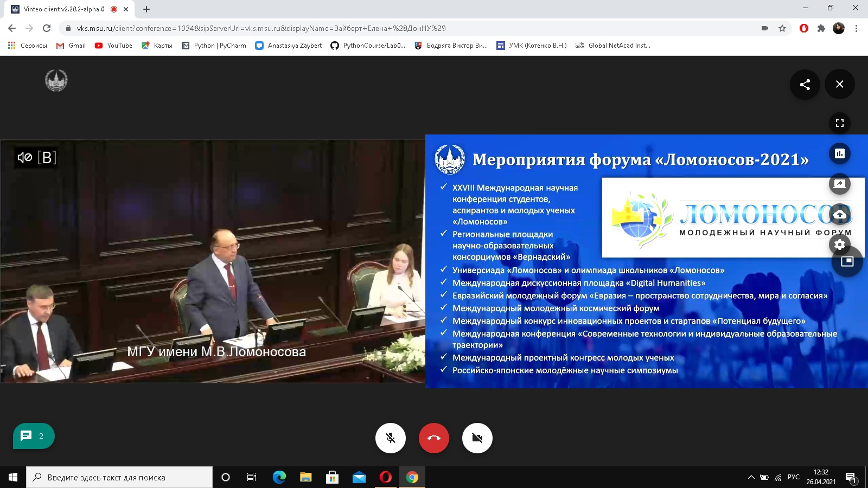Screen dimensions: 868x488
Task: Open Microsoft Store from taskbar
Action: 332,477
